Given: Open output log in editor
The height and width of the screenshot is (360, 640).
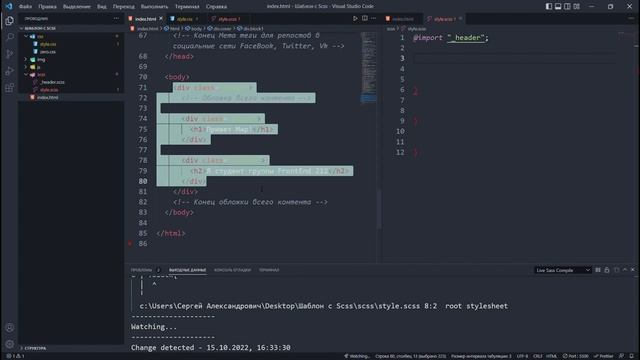Looking at the screenshot, I should click(616, 270).
